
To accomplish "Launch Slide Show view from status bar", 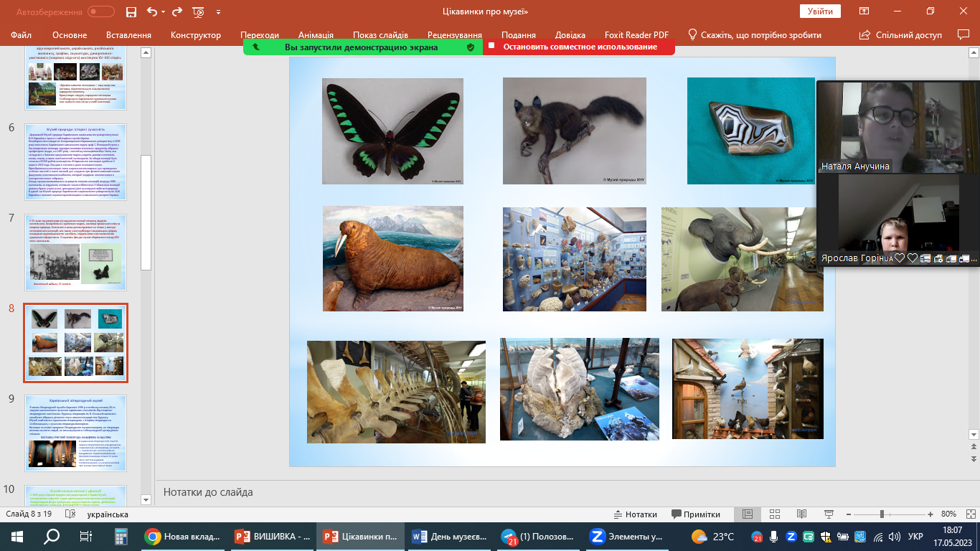I will click(827, 514).
